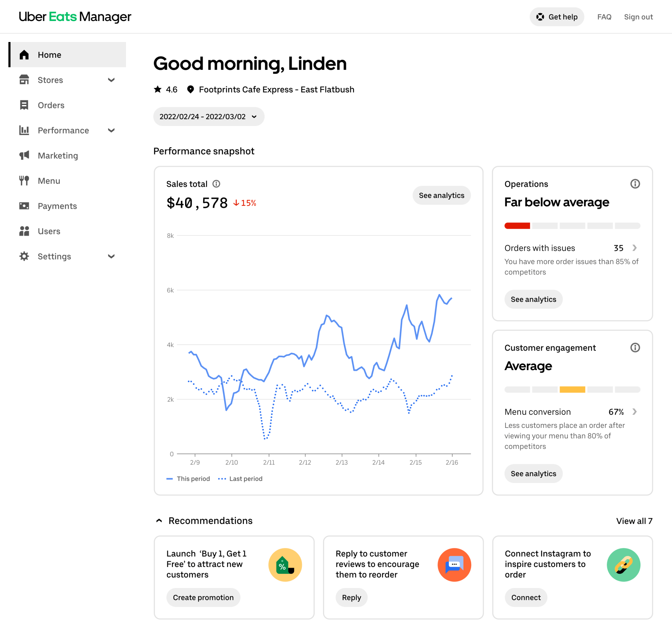Viewport: 672px width, 630px height.
Task: Click the Payments cash icon
Action: point(24,206)
